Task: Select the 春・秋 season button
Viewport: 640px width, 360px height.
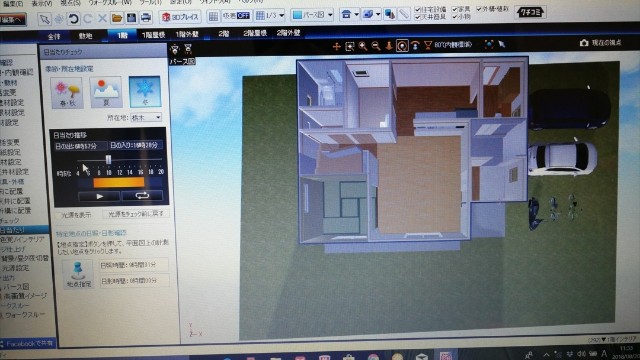Action: pos(67,93)
